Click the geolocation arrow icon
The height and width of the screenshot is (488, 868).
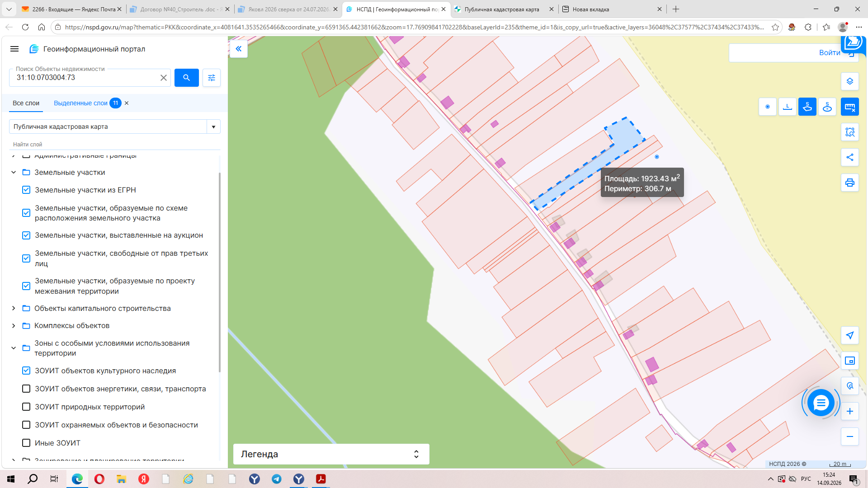850,335
